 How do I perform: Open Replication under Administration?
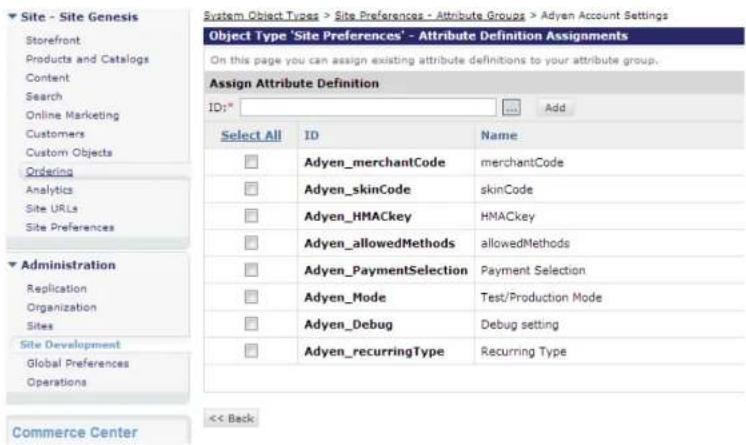(x=57, y=288)
